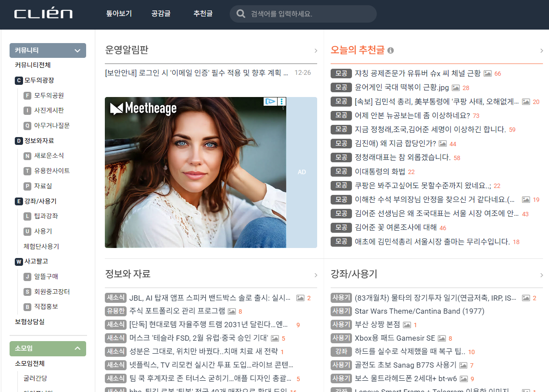Click into the 검색어를 입력하세요 search field
This screenshot has width=549, height=392.
pyautogui.click(x=309, y=14)
